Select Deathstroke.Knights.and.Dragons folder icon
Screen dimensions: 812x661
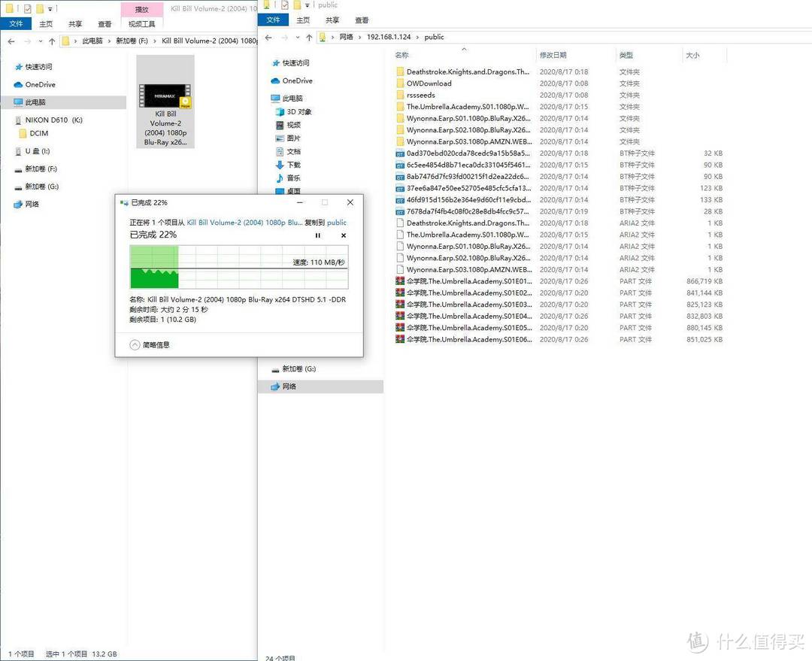pos(400,72)
